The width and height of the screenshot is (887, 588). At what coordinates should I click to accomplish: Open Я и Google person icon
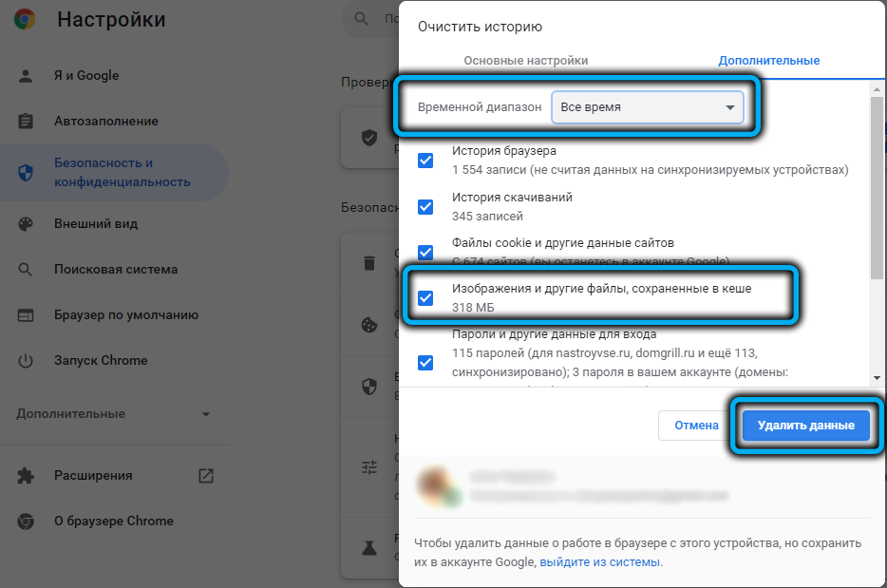(x=26, y=76)
